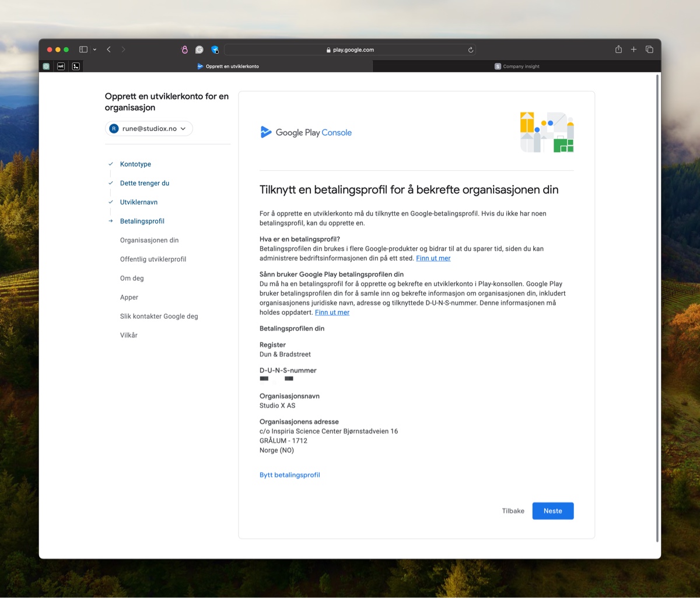Click the blue R account avatar

tap(114, 128)
